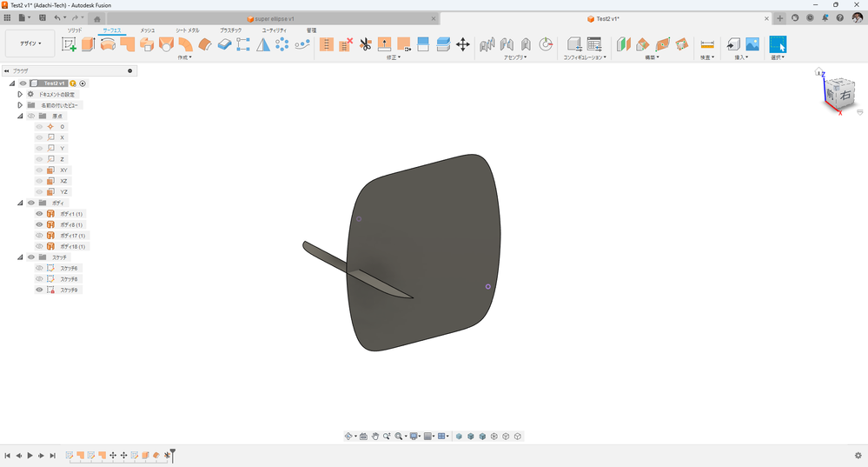
Task: Switch to the super ellipse v1 document tab
Action: click(274, 19)
